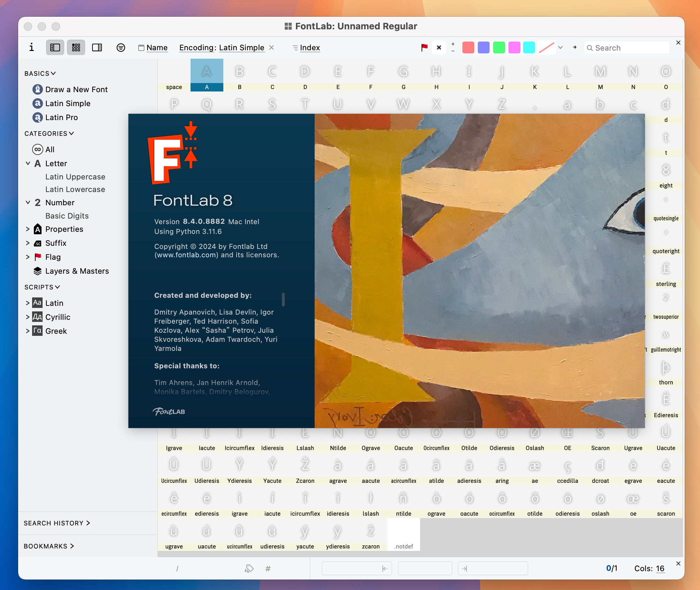
Task: Open the Encoding Latin Simple dropdown
Action: 222,47
